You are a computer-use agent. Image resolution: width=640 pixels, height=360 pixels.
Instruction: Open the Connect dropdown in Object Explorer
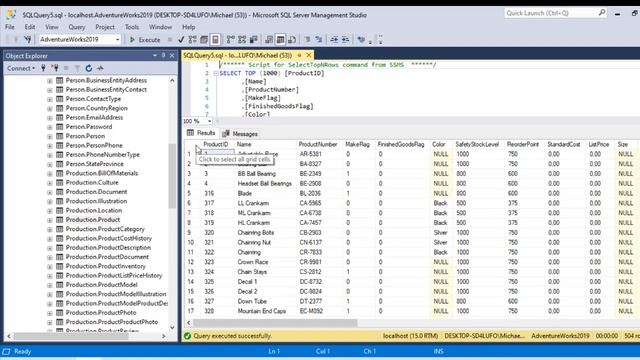coord(21,68)
